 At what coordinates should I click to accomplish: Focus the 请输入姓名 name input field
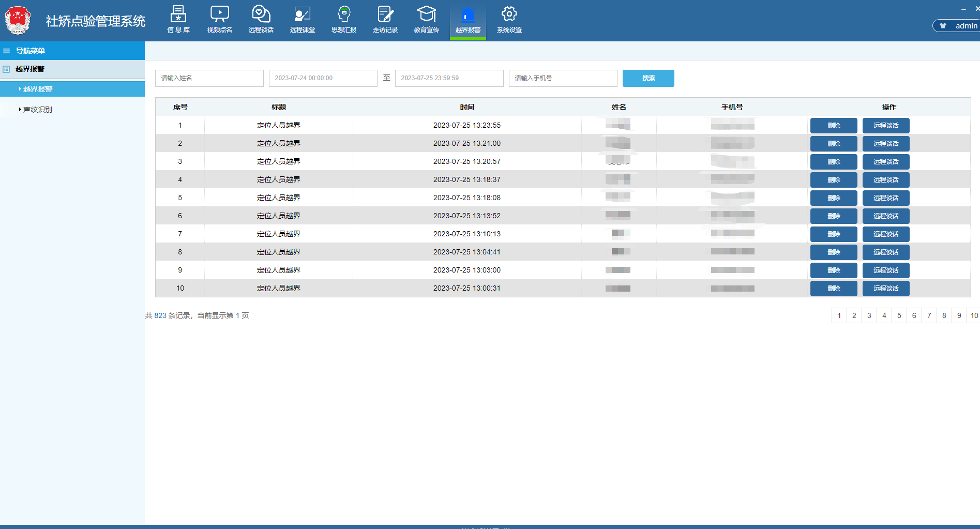(209, 78)
